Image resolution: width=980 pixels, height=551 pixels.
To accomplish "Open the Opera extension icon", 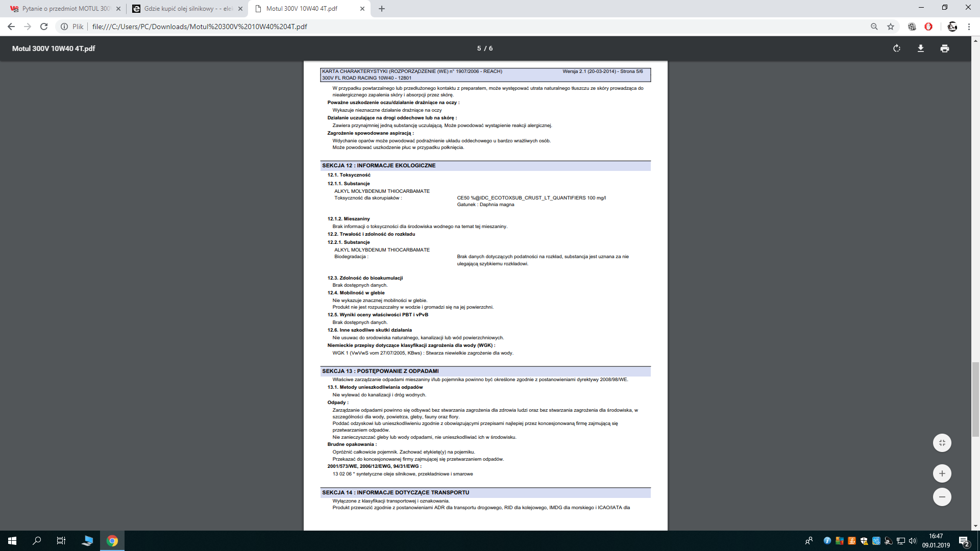I will click(x=928, y=27).
